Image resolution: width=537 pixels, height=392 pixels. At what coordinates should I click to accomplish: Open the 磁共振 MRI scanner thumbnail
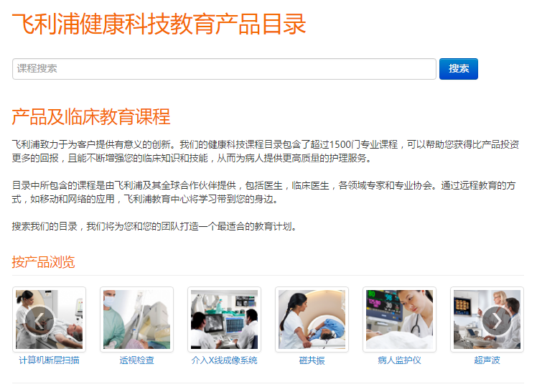(x=312, y=319)
